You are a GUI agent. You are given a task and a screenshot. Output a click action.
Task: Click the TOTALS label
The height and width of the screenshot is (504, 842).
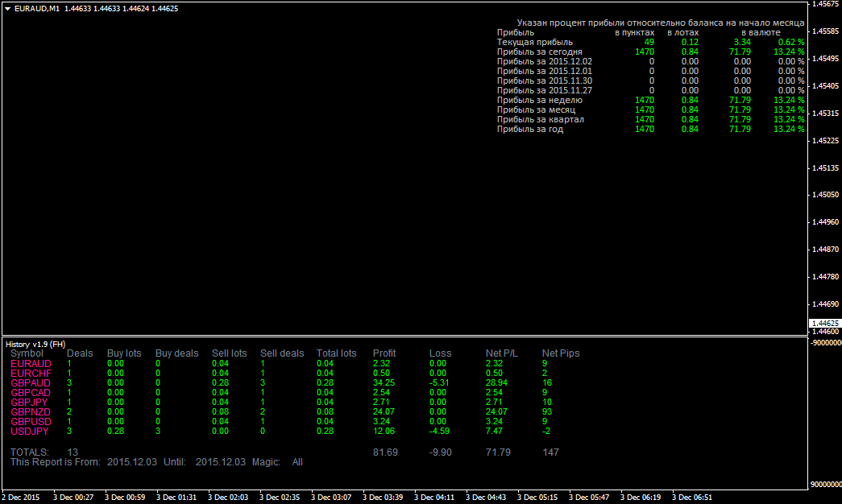(30, 452)
